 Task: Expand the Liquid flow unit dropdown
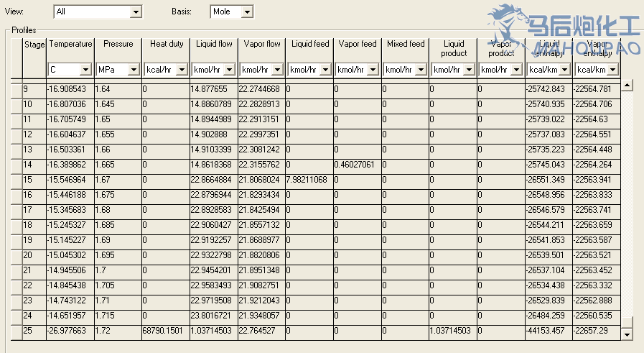229,70
